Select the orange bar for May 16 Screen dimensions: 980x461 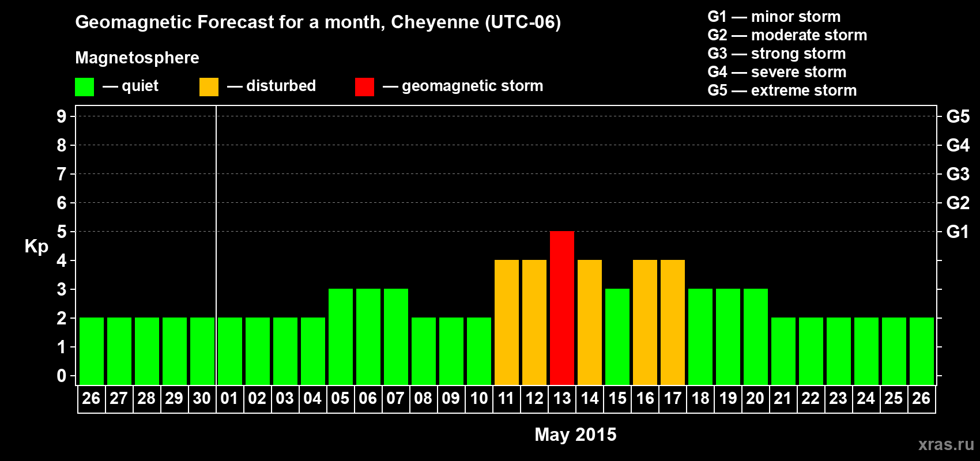pyautogui.click(x=645, y=322)
